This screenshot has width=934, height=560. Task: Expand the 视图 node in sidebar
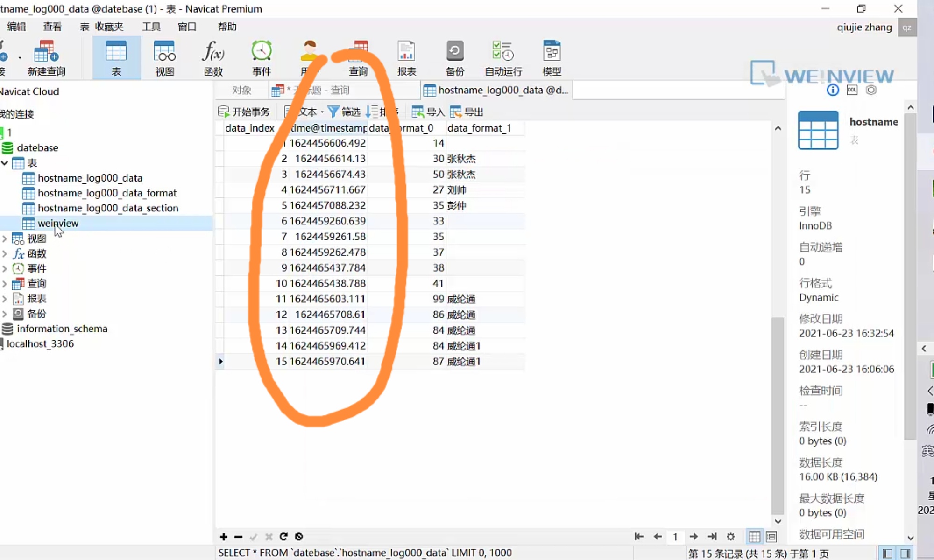[5, 238]
